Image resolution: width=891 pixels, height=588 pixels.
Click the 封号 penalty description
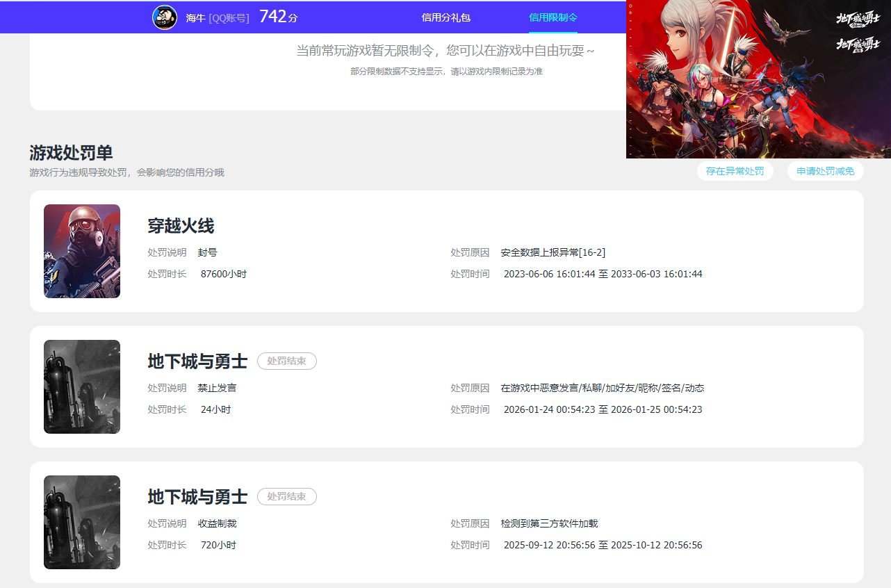pos(207,252)
